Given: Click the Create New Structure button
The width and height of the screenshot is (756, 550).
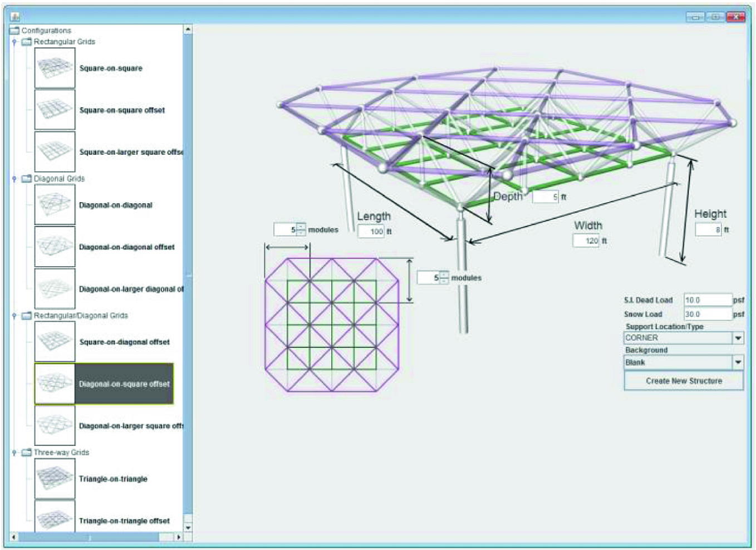Looking at the screenshot, I should click(684, 381).
